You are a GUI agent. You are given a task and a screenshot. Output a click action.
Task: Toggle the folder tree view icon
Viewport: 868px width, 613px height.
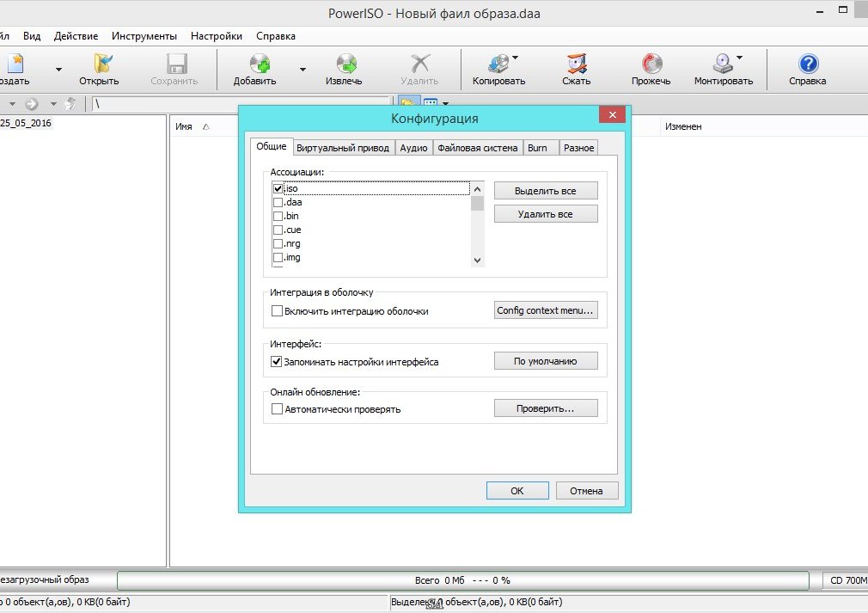point(408,103)
